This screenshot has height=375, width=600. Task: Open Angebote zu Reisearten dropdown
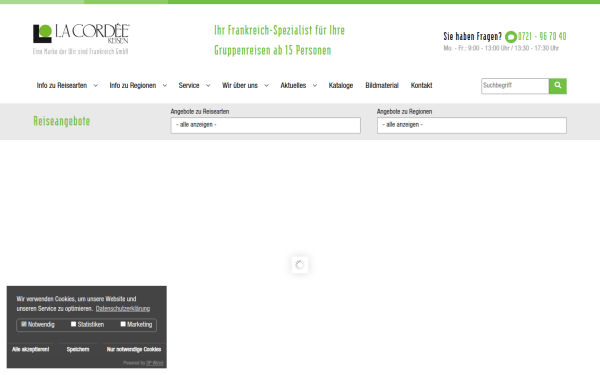pos(266,125)
